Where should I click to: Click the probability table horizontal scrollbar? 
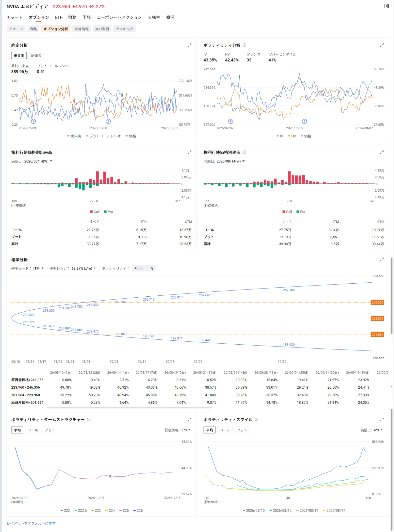[129, 408]
